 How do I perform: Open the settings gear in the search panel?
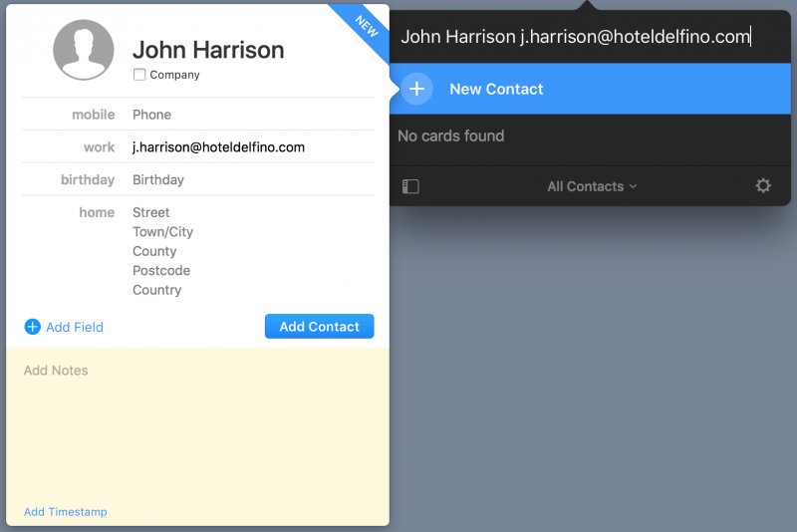tap(763, 186)
